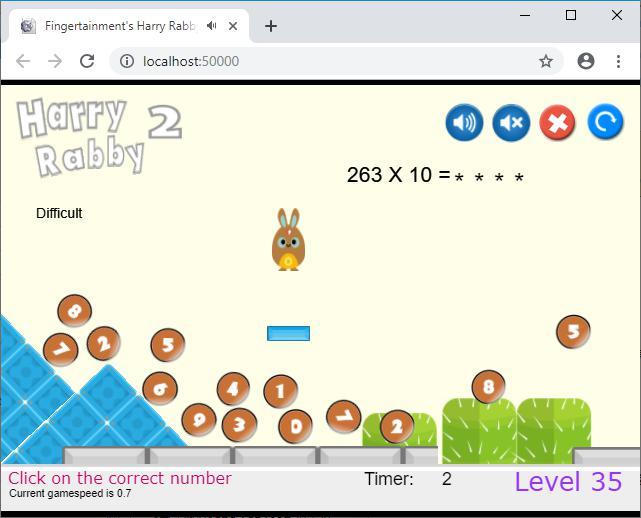Click the 8 ball above the blue tiles
The height and width of the screenshot is (518, 641).
click(74, 311)
